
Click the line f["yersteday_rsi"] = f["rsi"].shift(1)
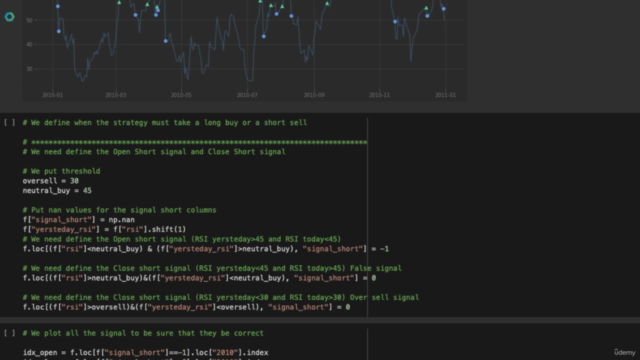[104, 229]
